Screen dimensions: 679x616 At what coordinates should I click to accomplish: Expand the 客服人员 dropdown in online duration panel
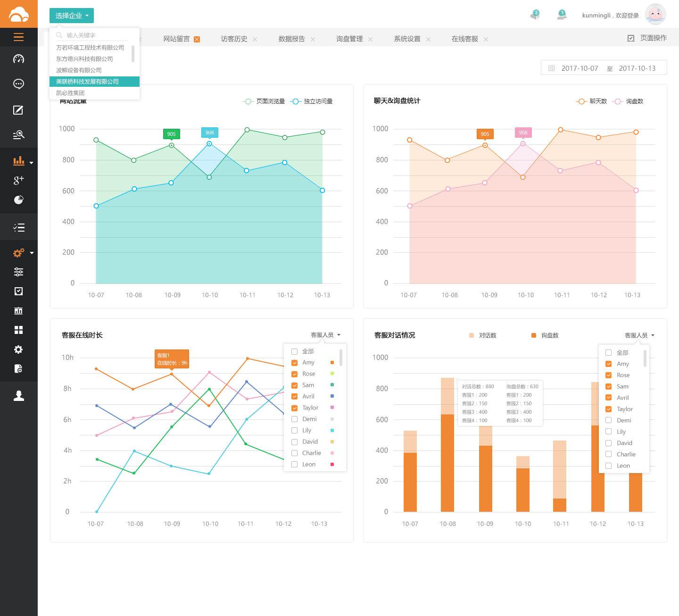325,335
